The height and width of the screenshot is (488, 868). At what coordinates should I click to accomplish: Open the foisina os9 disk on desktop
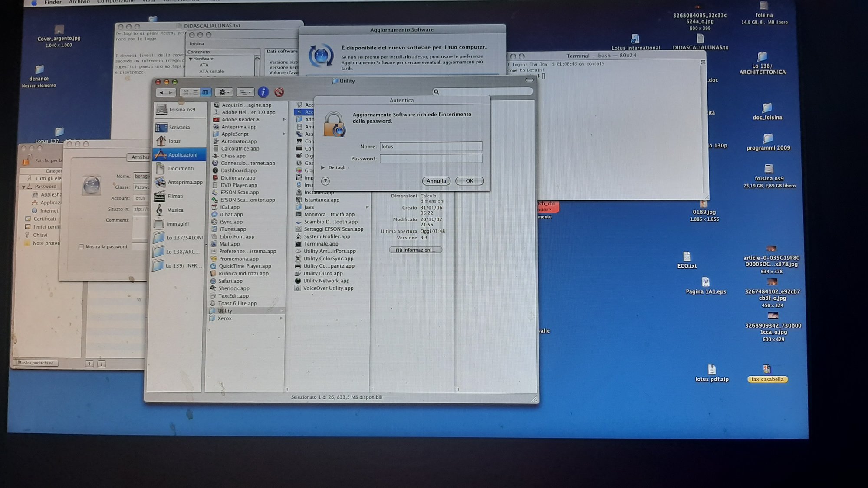point(769,170)
